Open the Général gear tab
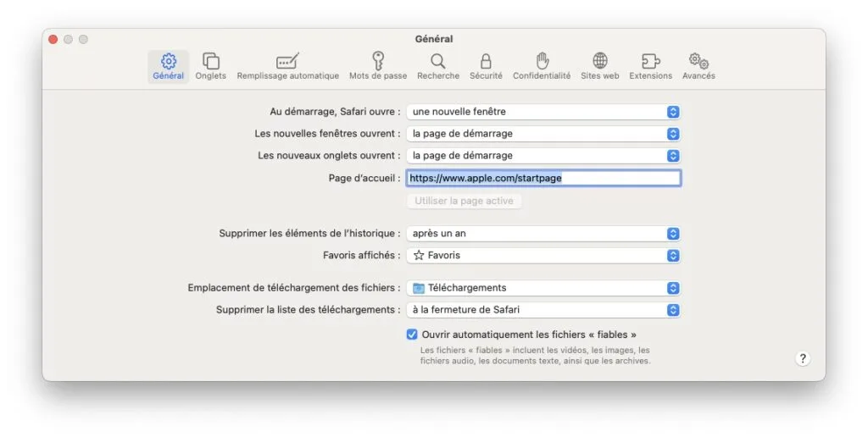Viewport: 868px width, 437px height. (x=169, y=66)
